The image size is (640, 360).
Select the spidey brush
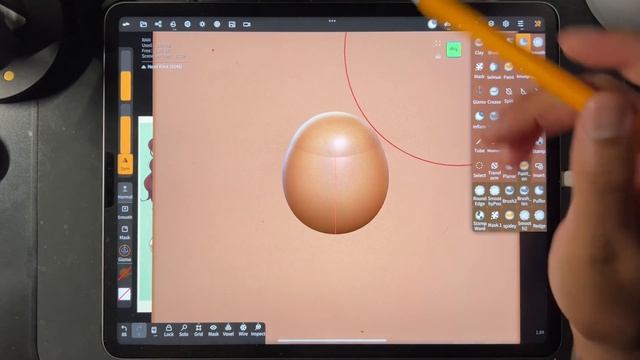510,220
